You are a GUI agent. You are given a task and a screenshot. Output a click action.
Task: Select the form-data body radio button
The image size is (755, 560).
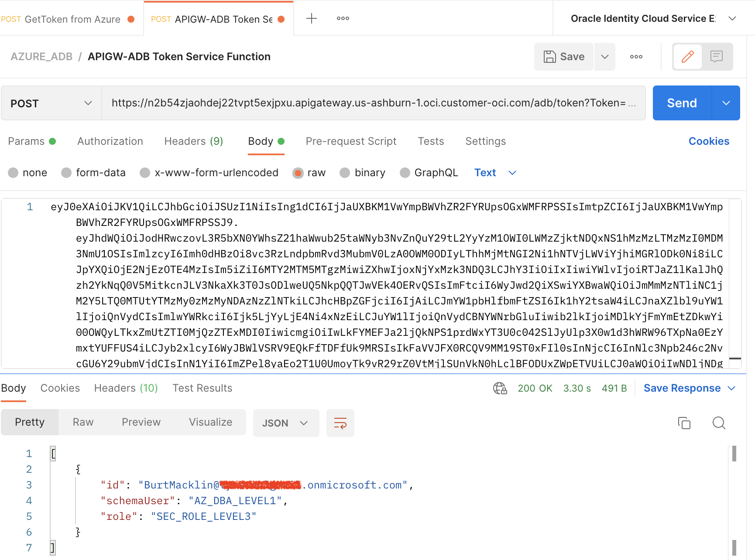pos(66,173)
